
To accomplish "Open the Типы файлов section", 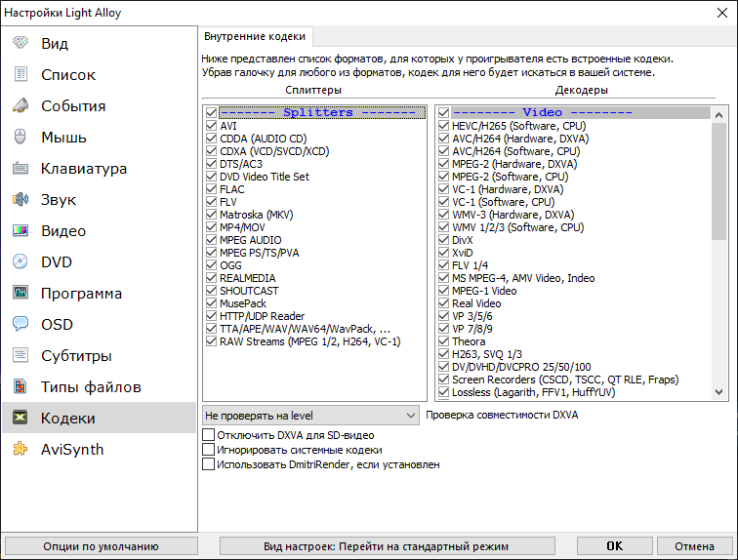I will pos(91,386).
